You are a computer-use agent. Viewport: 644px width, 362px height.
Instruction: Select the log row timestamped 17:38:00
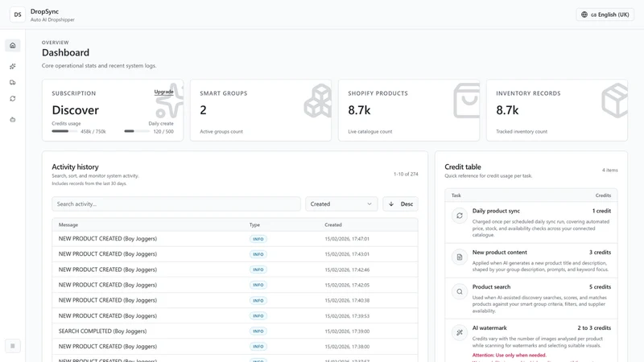click(x=235, y=347)
